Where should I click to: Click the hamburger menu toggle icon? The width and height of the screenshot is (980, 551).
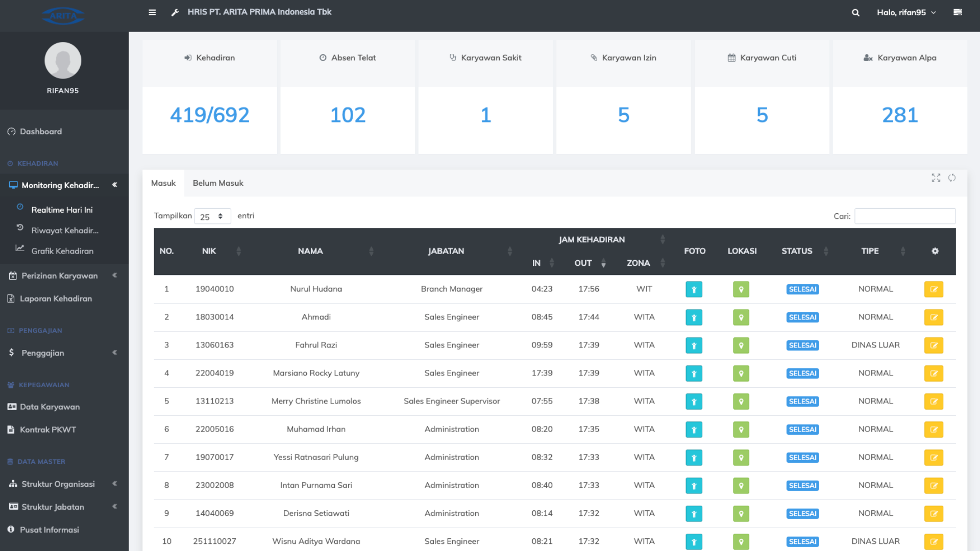[x=152, y=12]
